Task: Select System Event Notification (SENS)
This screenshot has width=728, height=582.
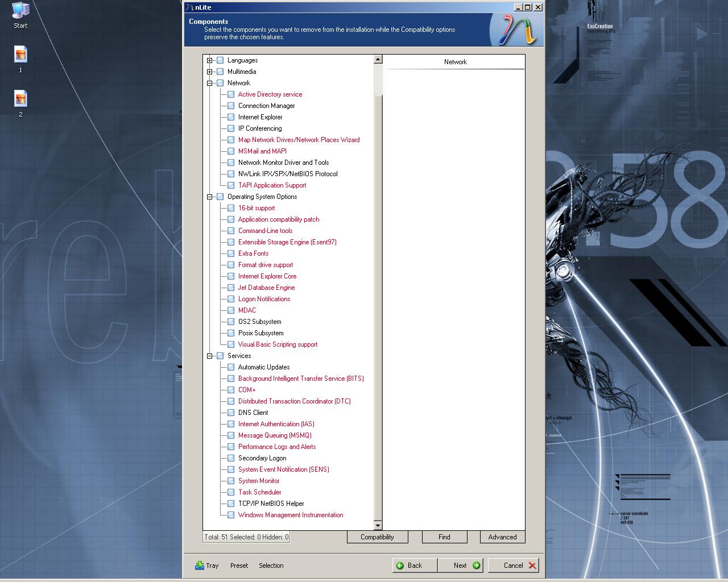Action: pyautogui.click(x=283, y=469)
